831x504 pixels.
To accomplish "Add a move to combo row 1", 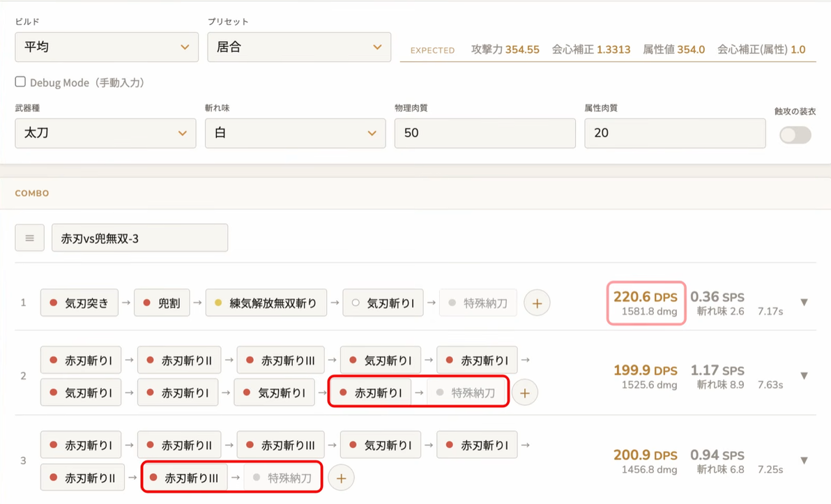I will click(x=537, y=303).
